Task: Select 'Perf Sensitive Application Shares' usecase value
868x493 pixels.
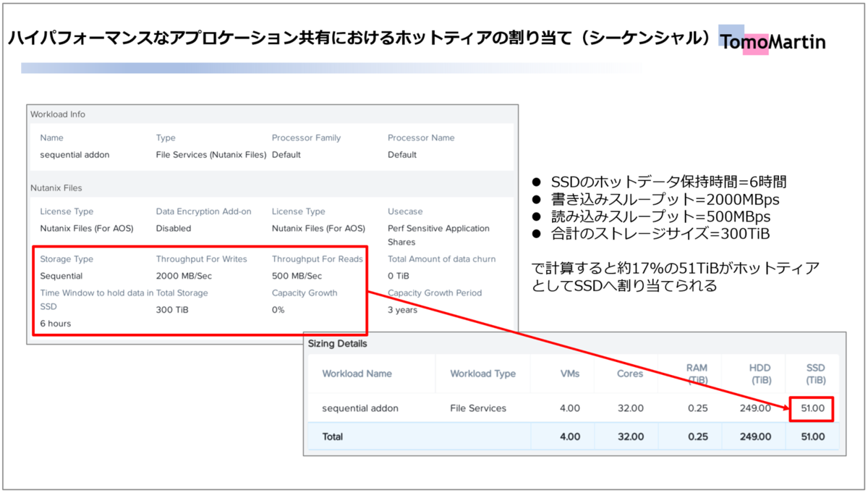Action: point(438,235)
